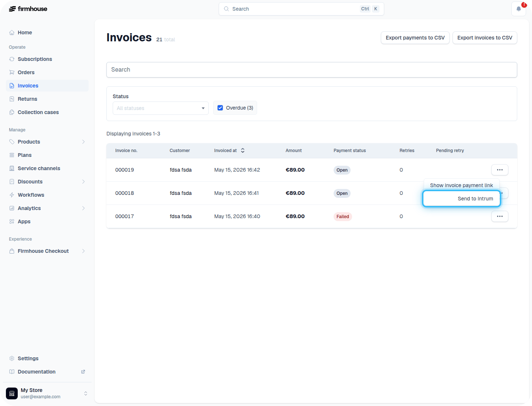532x406 pixels.
Task: Click the Collection cases icon
Action: (12, 112)
